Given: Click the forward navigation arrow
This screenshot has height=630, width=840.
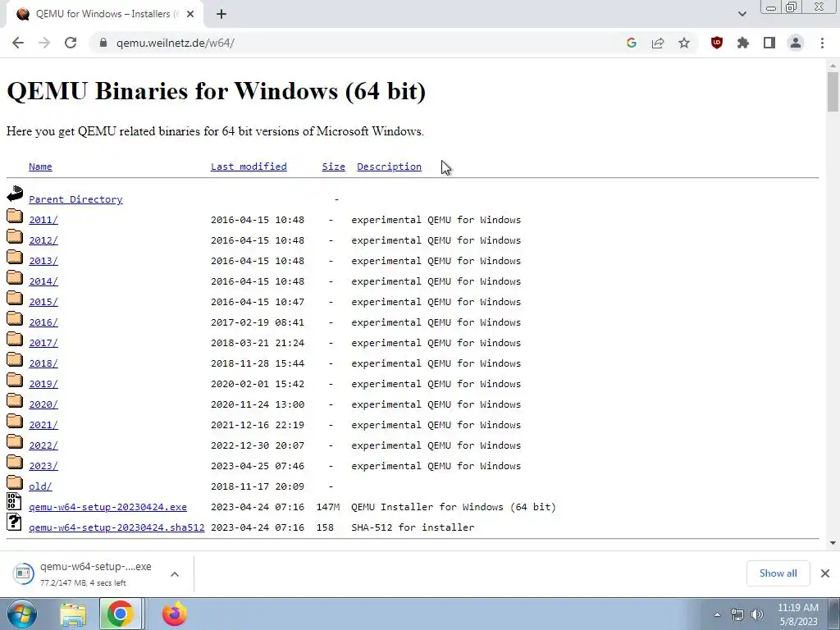Looking at the screenshot, I should pyautogui.click(x=44, y=43).
